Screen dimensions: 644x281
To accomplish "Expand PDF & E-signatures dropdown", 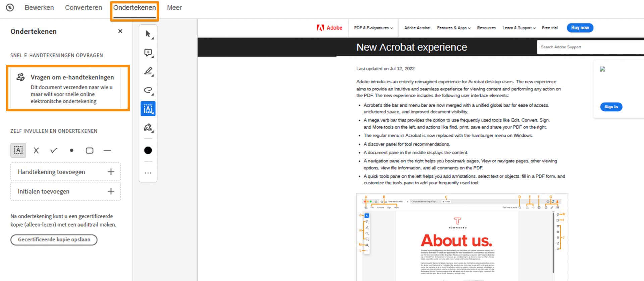I will (x=373, y=28).
